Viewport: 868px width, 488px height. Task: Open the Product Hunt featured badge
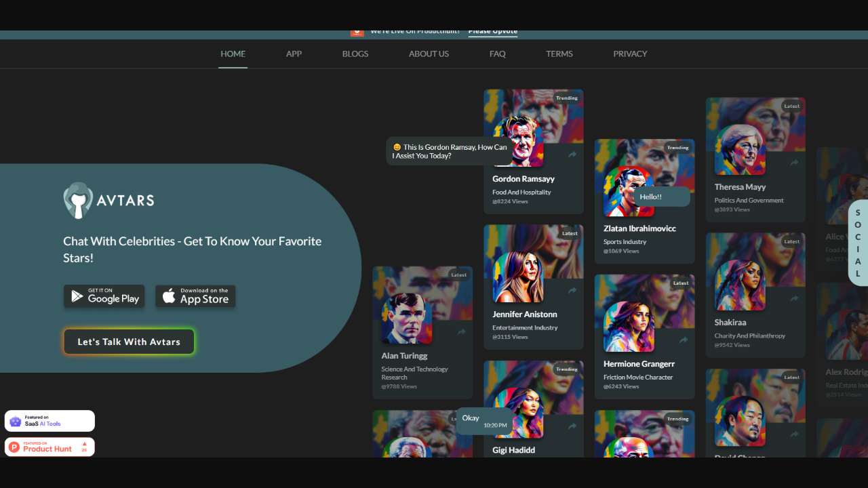tap(50, 447)
